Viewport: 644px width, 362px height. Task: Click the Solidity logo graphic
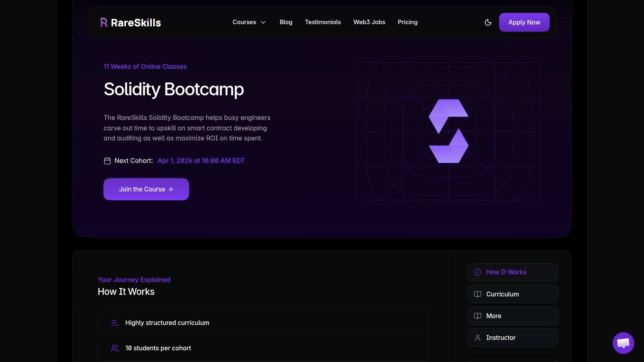pos(448,131)
